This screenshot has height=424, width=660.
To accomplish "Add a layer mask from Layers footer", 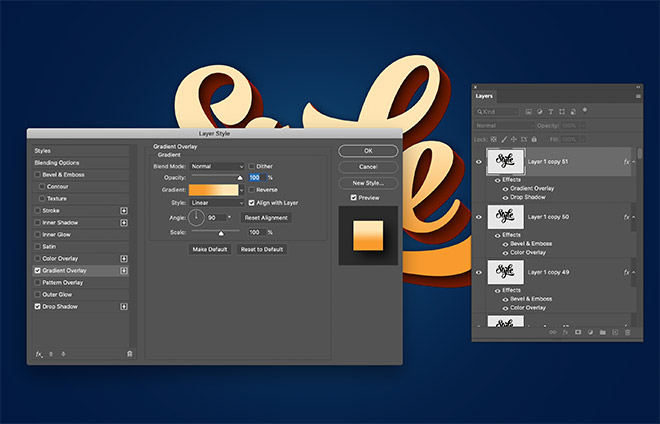I will coord(576,331).
